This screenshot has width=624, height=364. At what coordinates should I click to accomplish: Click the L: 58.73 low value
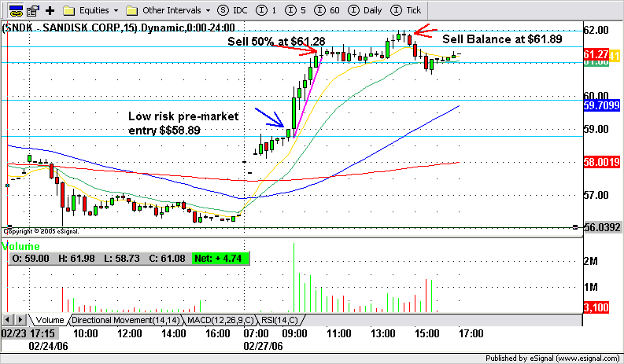click(x=122, y=259)
